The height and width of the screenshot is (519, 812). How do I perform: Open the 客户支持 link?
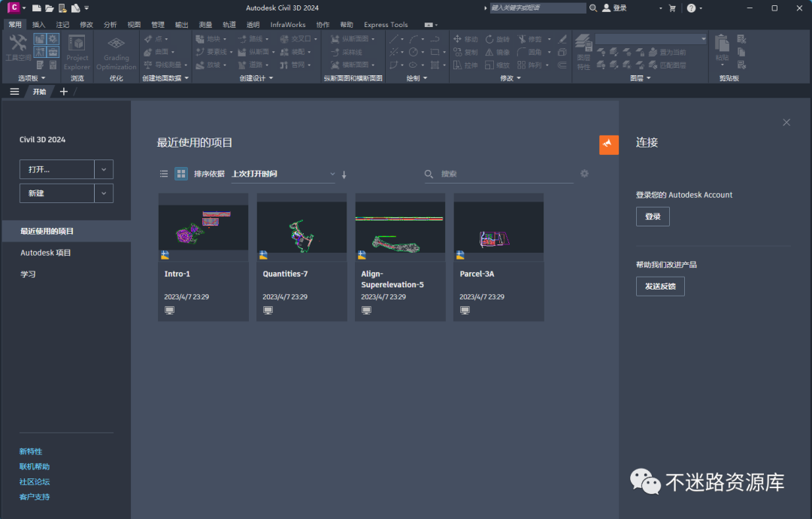[35, 496]
